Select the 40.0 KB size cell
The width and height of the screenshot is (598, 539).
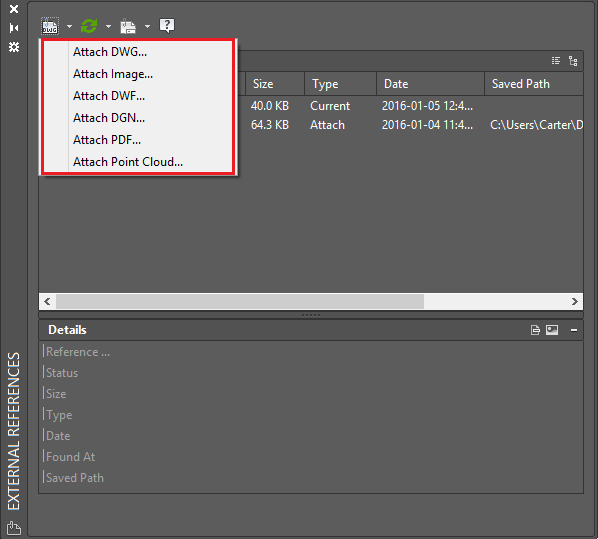tap(270, 106)
